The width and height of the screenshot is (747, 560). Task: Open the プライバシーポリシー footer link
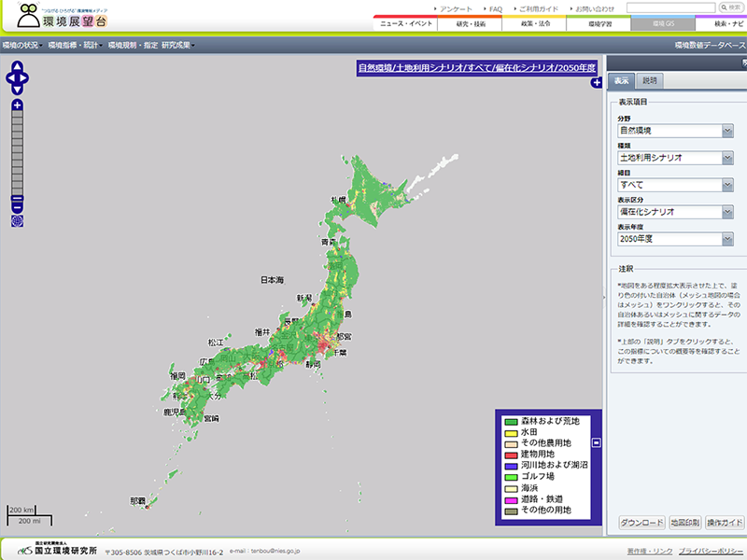coord(712,551)
